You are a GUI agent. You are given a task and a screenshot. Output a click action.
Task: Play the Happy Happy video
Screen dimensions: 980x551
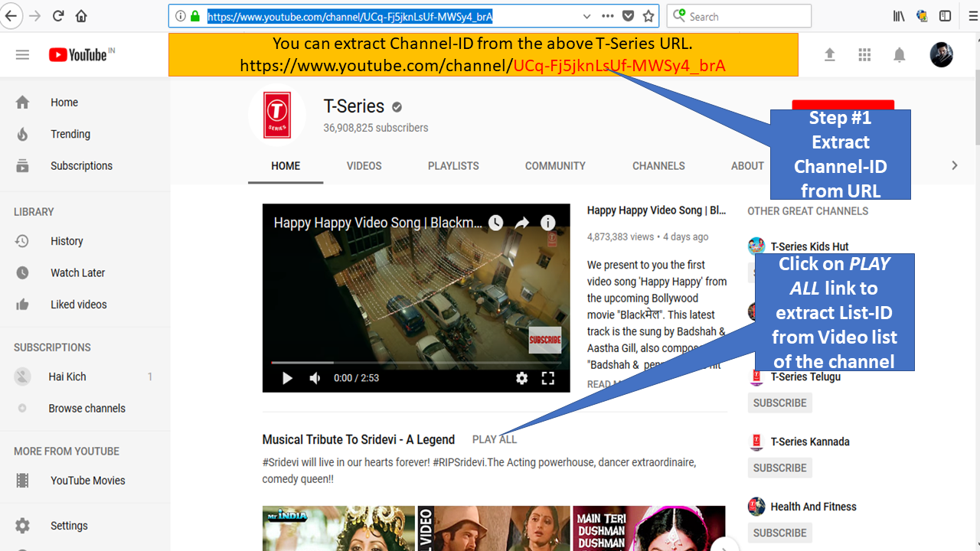click(x=287, y=378)
